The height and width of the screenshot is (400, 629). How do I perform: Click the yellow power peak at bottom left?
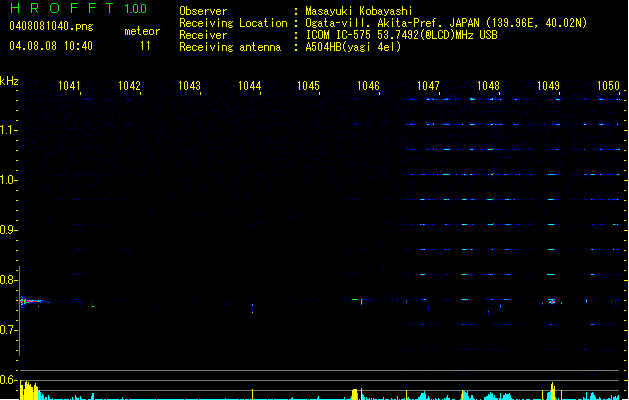pyautogui.click(x=30, y=391)
